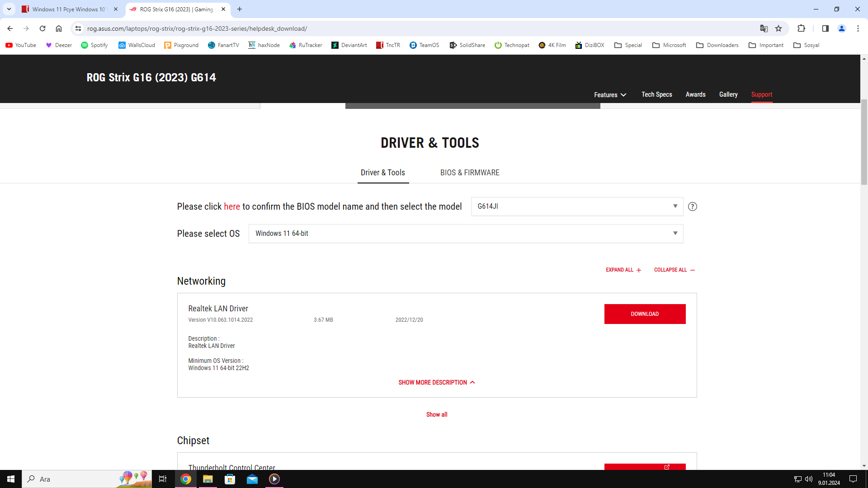Click the browser address bar URL
Image resolution: width=868 pixels, height=488 pixels.
pos(197,28)
